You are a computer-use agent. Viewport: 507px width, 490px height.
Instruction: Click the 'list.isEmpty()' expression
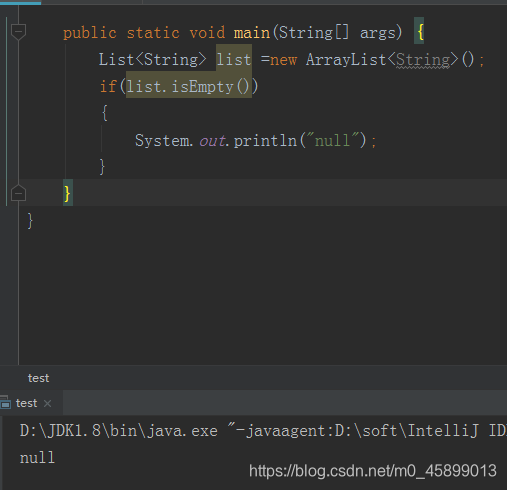click(x=188, y=87)
